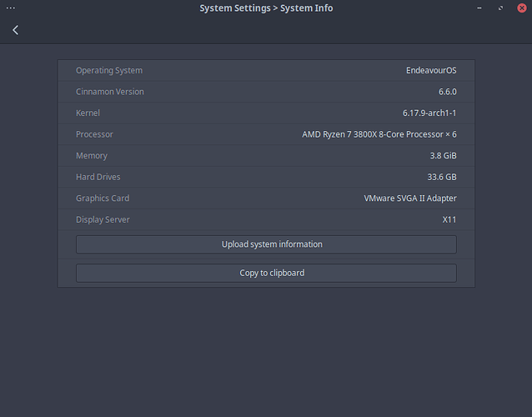Image resolution: width=532 pixels, height=417 pixels.
Task: Click the Memory label
Action: click(92, 156)
